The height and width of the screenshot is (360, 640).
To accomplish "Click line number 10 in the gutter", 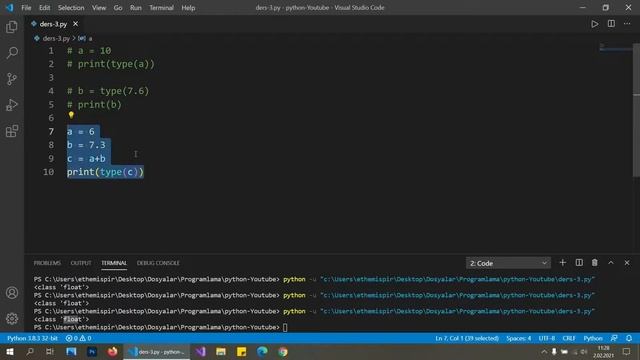I will point(48,172).
